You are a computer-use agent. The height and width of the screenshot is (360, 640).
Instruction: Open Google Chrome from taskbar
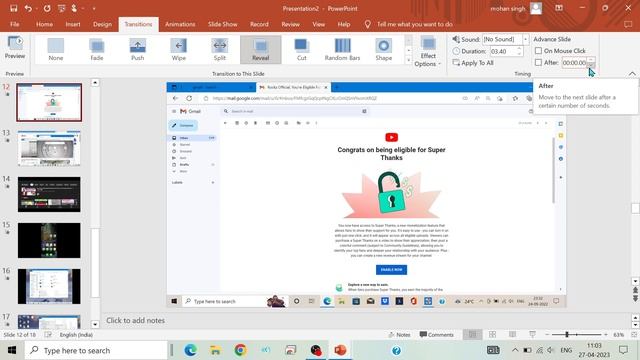[x=240, y=350]
